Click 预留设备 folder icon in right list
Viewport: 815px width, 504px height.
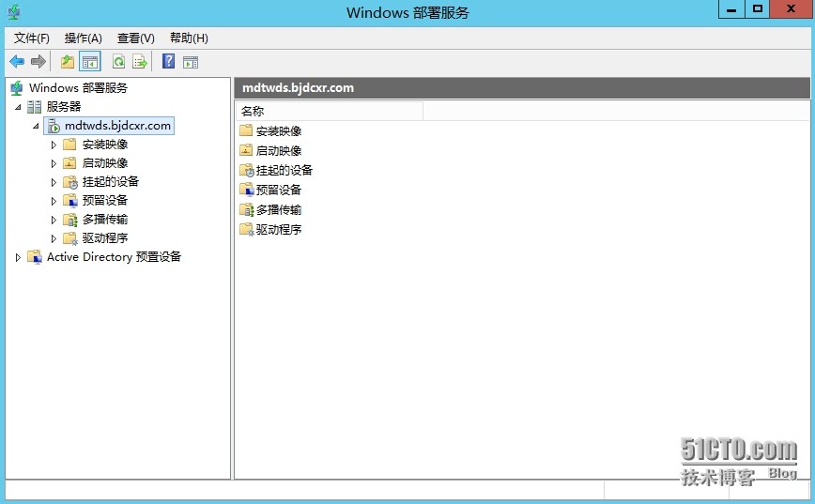pos(246,190)
